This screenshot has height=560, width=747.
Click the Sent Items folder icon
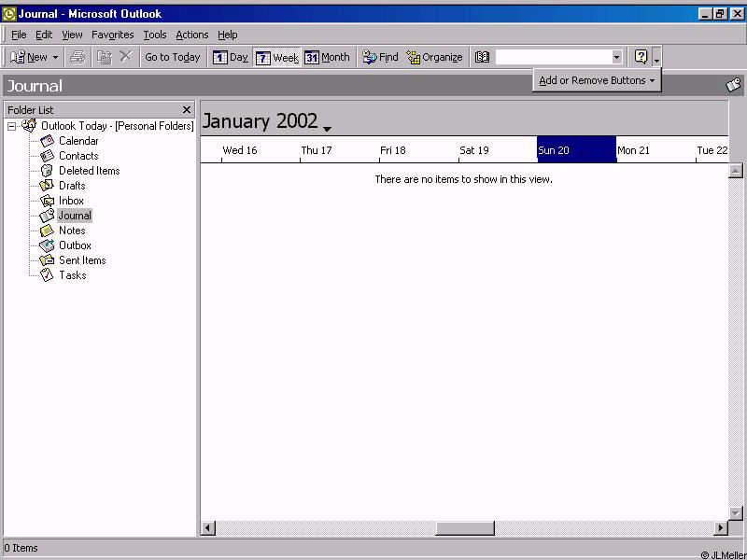[x=47, y=260]
